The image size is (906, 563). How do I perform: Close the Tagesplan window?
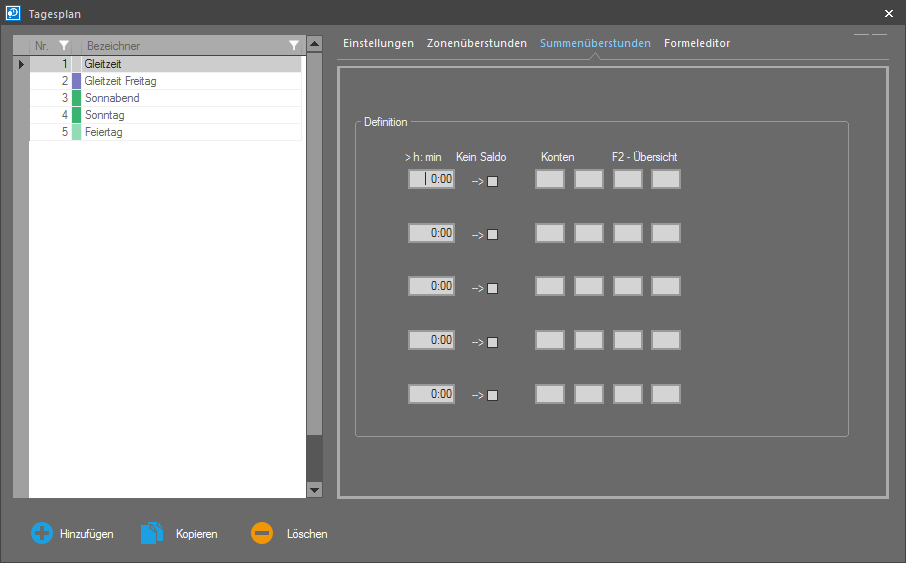click(889, 13)
